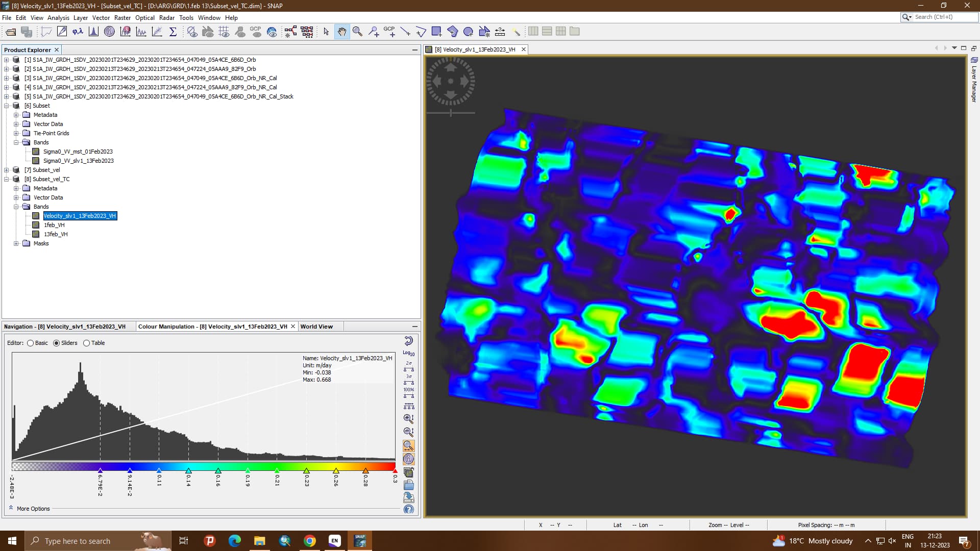Screen dimensions: 980x551
Task: Open the Help icon in Colour Manipulation panel
Action: (408, 509)
